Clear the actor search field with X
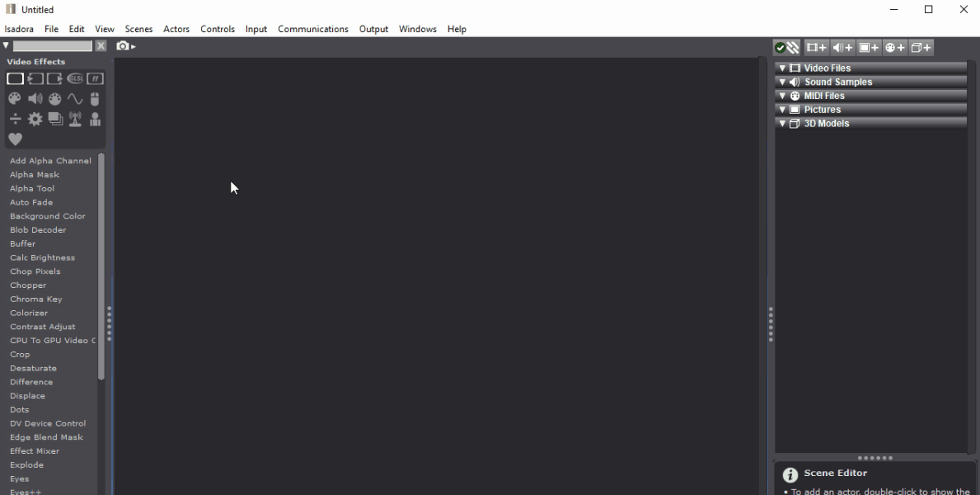This screenshot has width=980, height=495. click(101, 45)
